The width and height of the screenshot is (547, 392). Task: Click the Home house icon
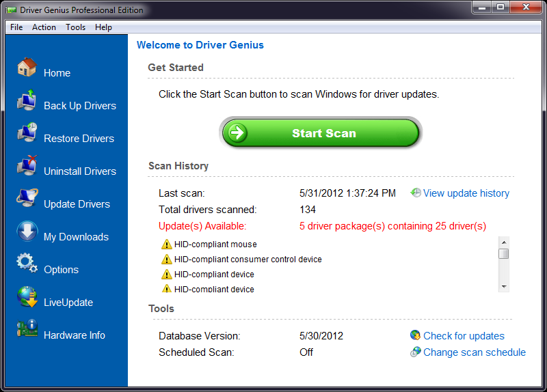pos(27,67)
